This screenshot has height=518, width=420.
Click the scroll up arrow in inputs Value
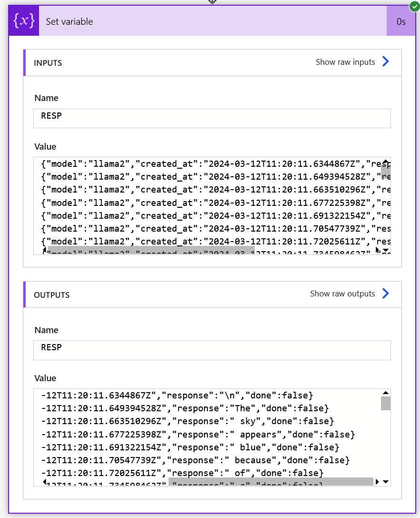click(386, 161)
